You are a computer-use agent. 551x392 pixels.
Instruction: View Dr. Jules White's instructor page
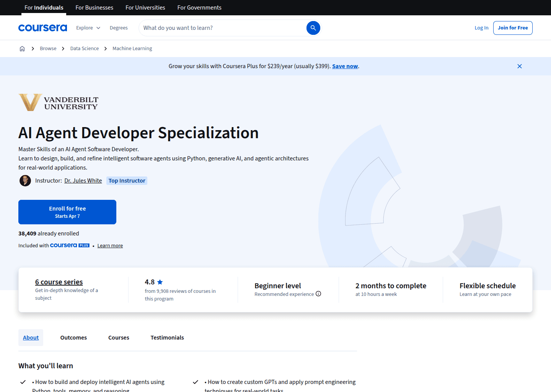(x=83, y=180)
